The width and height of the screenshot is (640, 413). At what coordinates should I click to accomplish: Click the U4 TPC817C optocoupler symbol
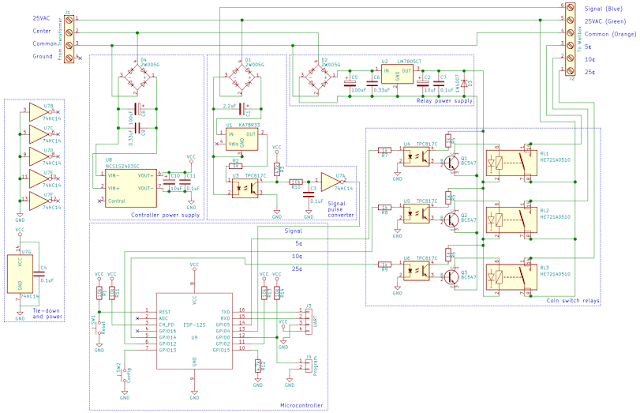416,156
